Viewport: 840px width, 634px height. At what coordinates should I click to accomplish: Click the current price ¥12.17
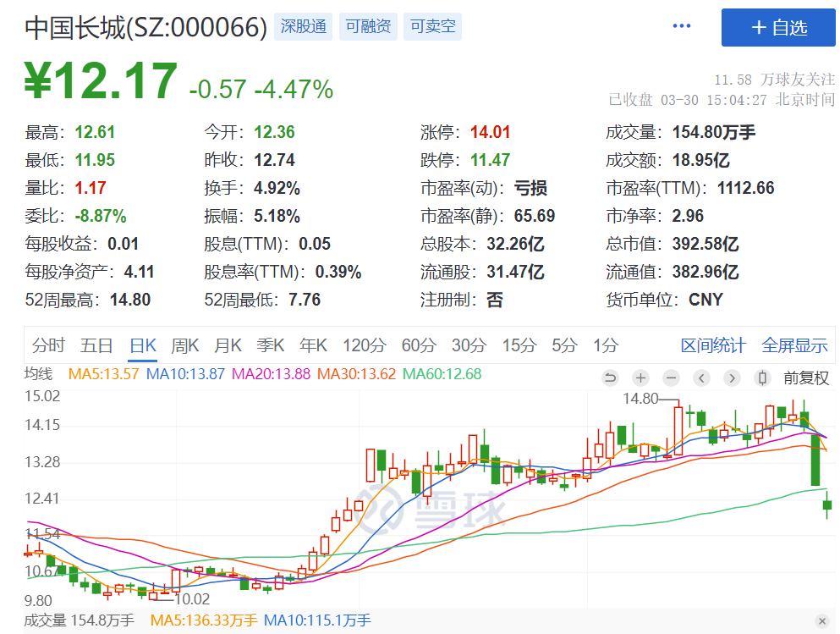101,81
